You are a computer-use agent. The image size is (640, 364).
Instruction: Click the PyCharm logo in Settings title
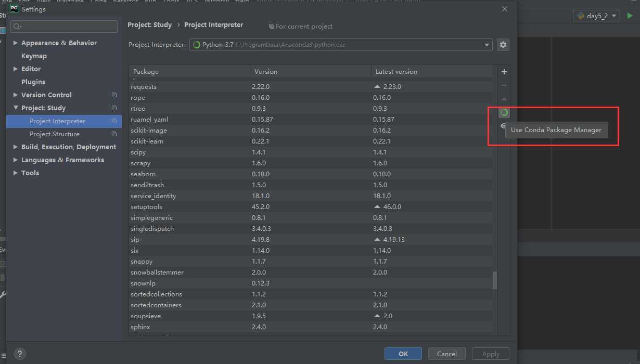(x=14, y=9)
